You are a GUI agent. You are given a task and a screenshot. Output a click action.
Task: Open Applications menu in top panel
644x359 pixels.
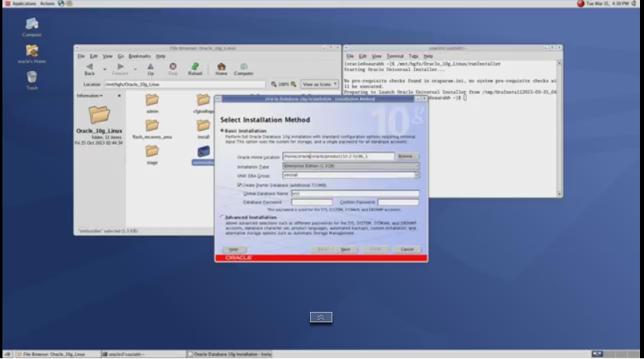click(24, 4)
